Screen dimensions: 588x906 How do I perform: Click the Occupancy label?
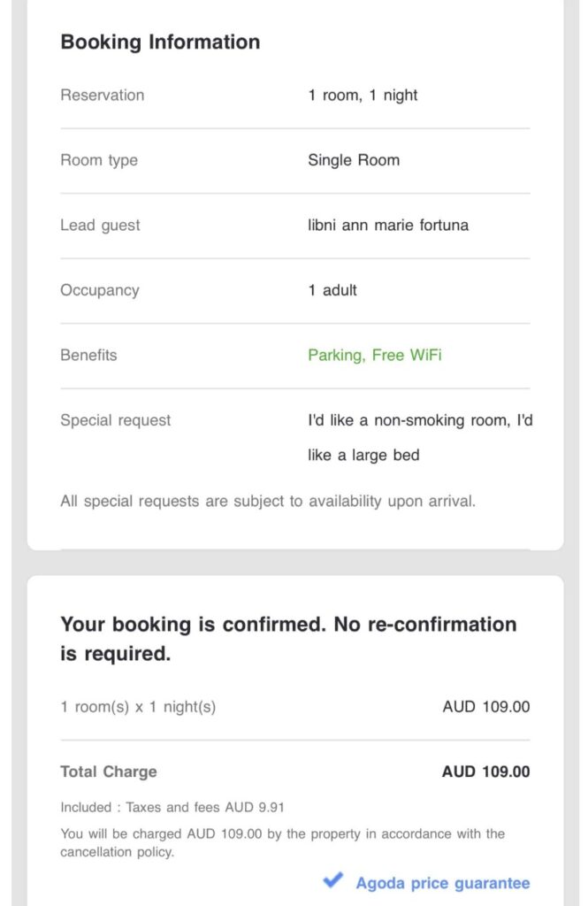[x=99, y=290]
